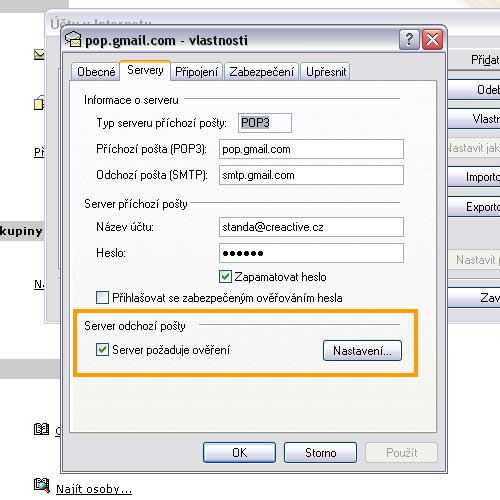The image size is (500, 500).
Task: Click Exportovat button in accounts window
Action: [x=475, y=207]
